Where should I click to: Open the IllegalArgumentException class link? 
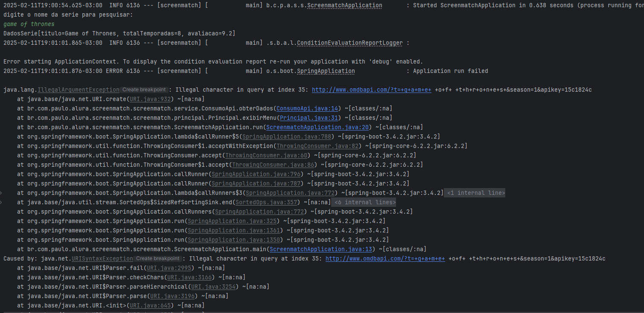pos(79,90)
